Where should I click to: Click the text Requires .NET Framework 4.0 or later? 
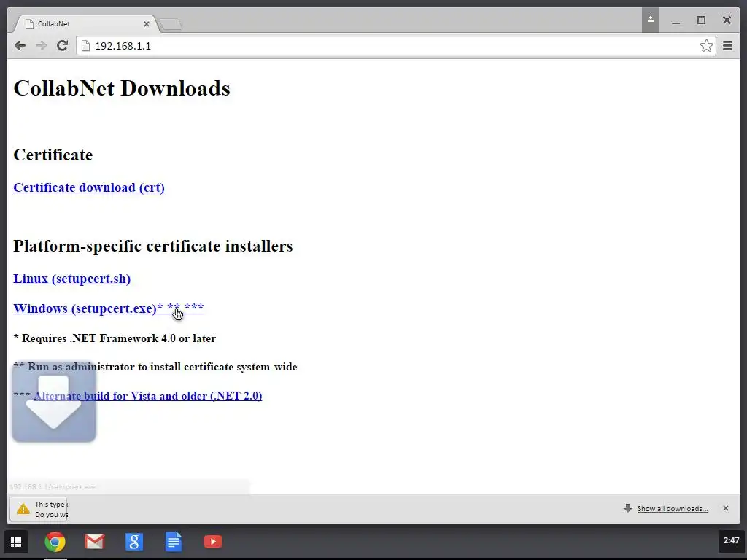(x=119, y=338)
